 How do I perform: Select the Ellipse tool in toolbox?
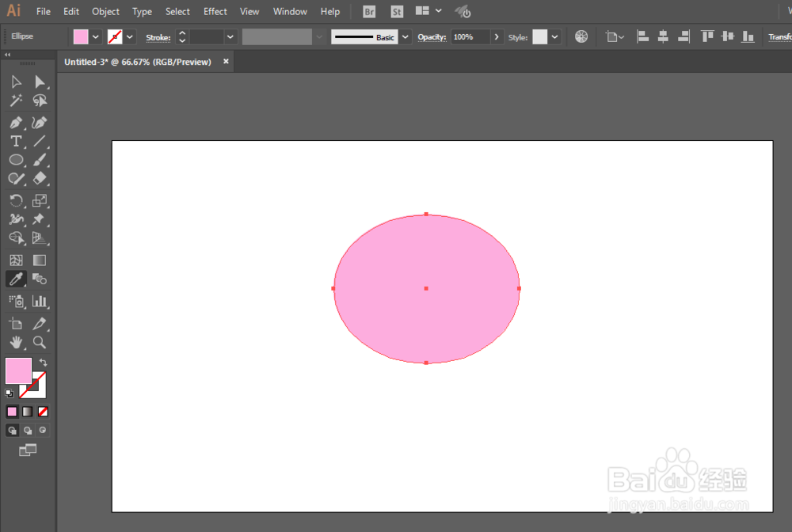point(16,160)
